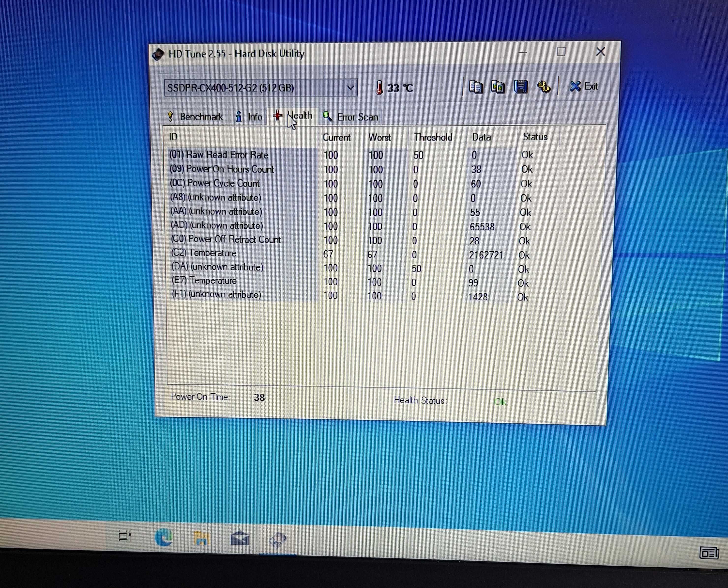Close the HD Tune window
This screenshot has height=588, width=728.
[600, 51]
